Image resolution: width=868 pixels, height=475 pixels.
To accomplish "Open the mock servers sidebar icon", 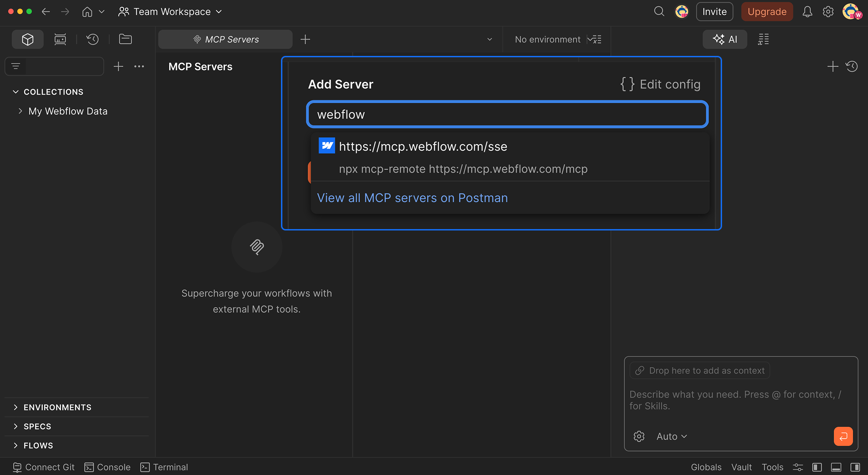I will tap(60, 40).
